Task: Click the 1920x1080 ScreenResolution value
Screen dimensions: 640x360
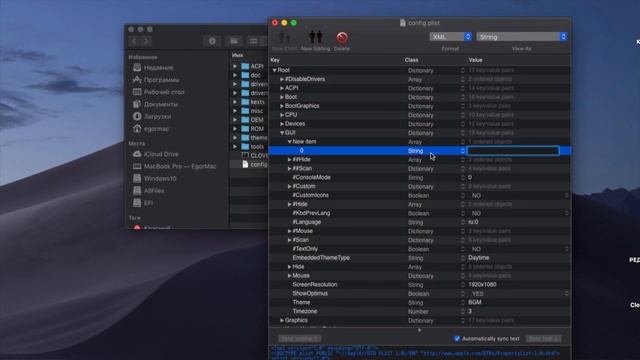Action: (x=482, y=284)
